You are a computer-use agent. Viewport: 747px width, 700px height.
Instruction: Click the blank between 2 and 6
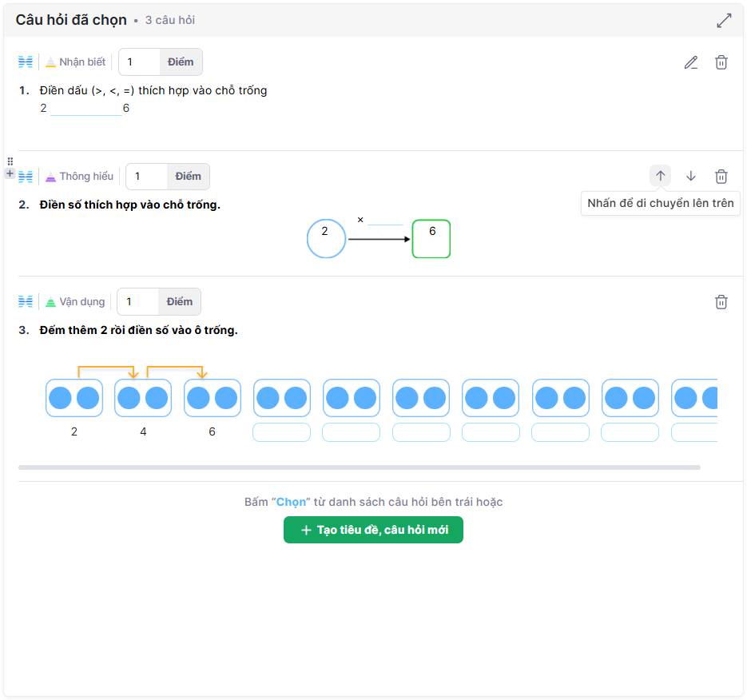point(85,109)
